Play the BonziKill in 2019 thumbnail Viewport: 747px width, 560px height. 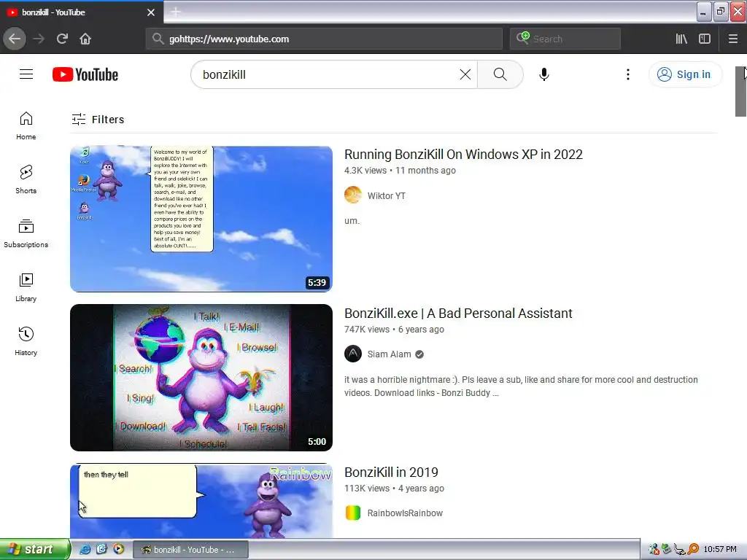[x=201, y=500]
